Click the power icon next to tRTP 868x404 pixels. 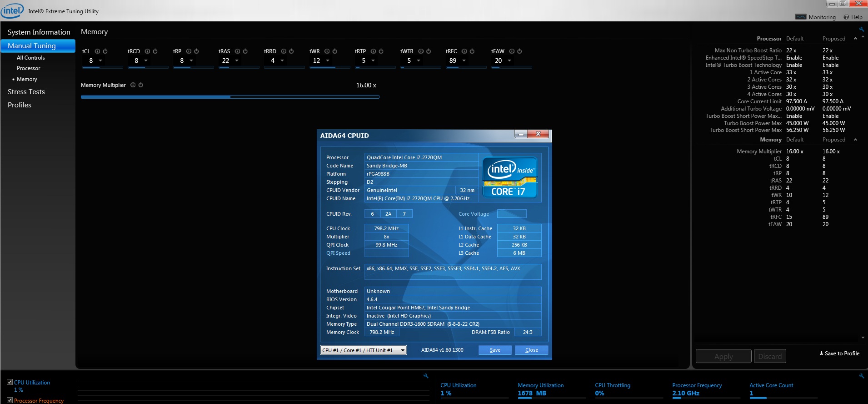pos(381,51)
